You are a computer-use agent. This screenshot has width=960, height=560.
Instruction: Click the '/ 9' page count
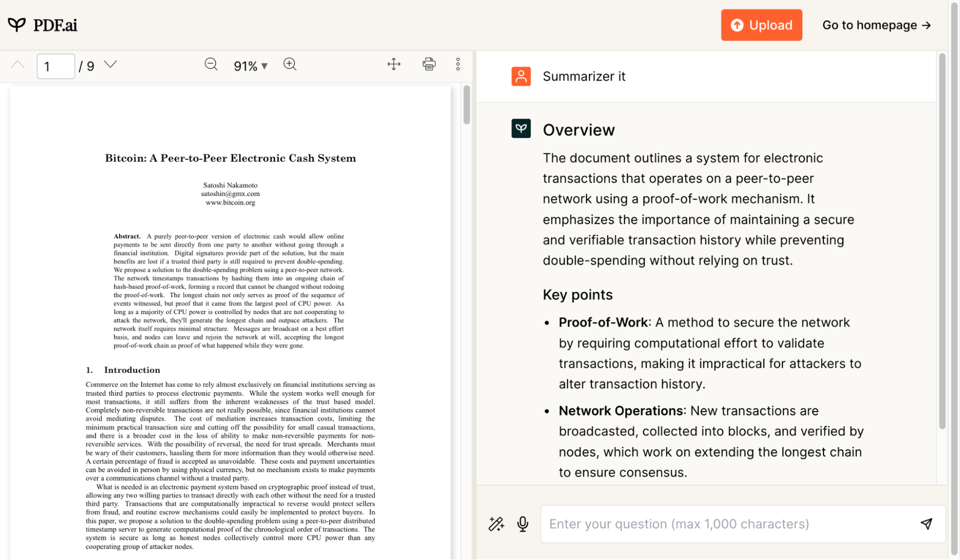(86, 66)
